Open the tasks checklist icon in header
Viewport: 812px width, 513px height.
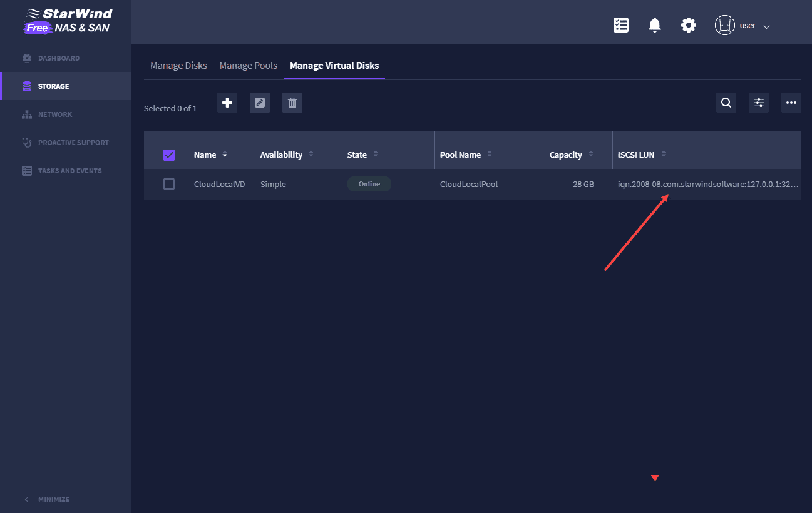tap(621, 25)
